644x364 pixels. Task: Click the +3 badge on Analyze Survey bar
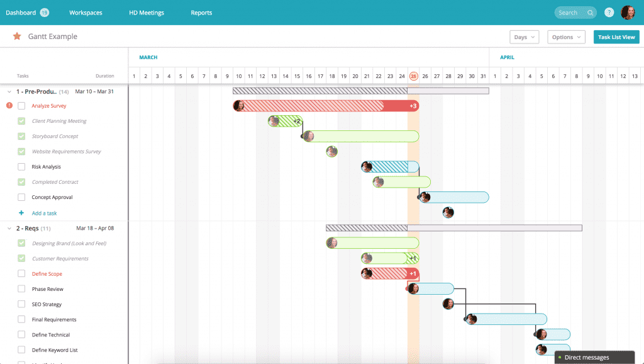click(x=413, y=106)
